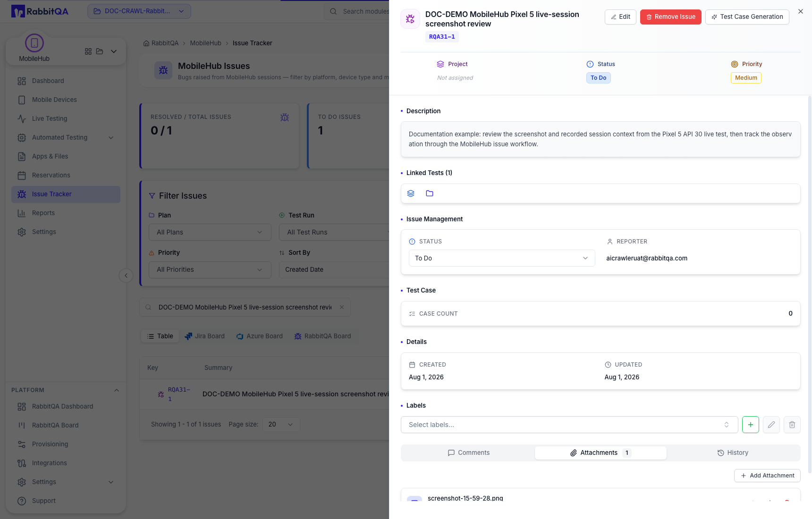The width and height of the screenshot is (812, 519).
Task: Open Reservations in the sidebar
Action: [66, 176]
